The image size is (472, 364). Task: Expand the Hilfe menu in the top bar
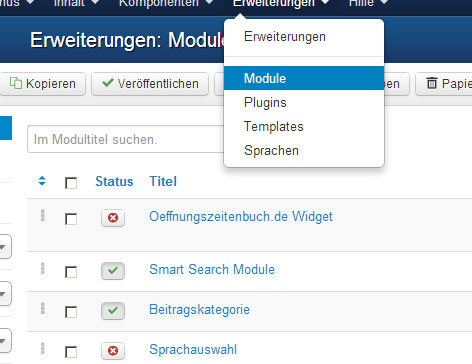coord(368,3)
